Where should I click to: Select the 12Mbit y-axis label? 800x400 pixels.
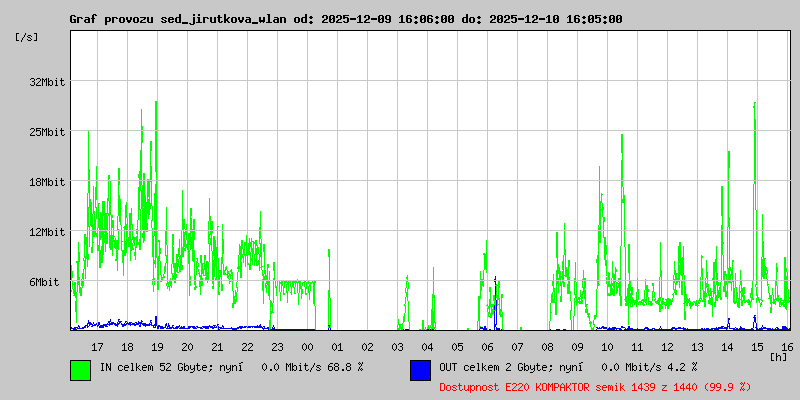click(x=47, y=233)
